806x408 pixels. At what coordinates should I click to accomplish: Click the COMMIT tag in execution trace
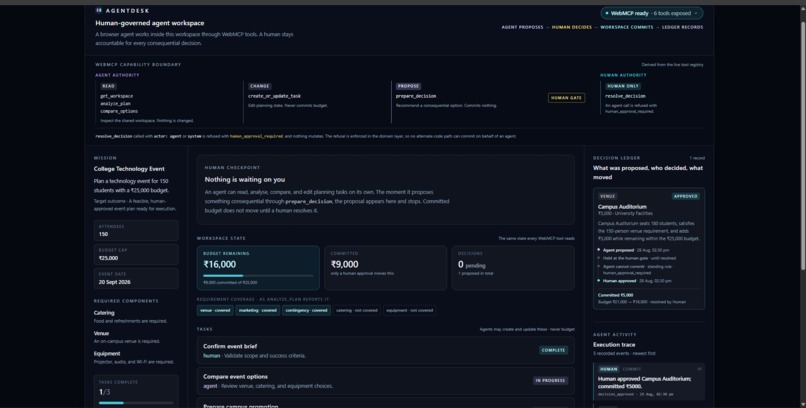point(632,369)
